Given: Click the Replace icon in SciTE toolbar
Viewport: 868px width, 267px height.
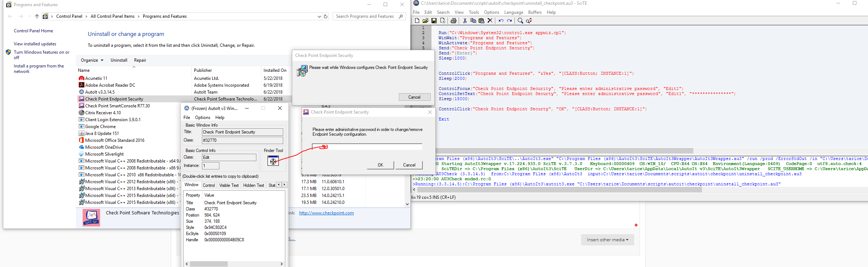Looking at the screenshot, I should tap(529, 21).
